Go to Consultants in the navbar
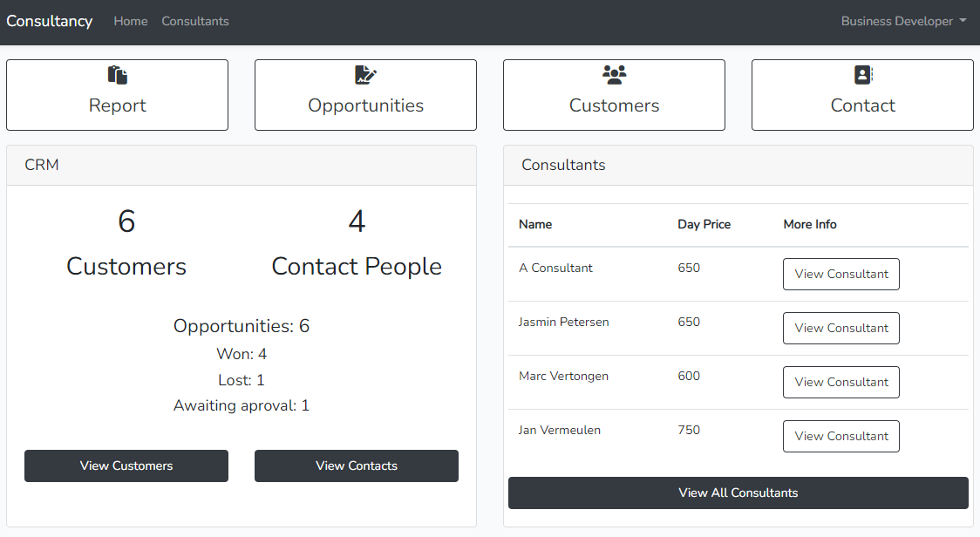 (195, 21)
